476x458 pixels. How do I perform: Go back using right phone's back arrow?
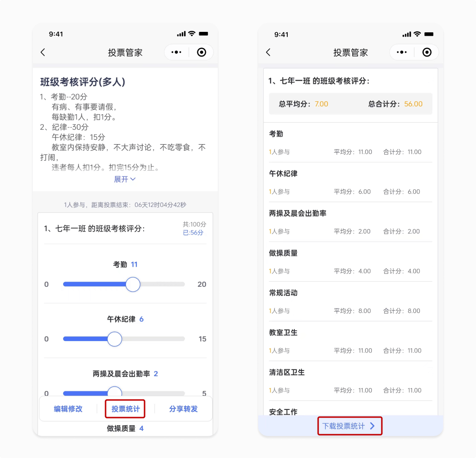click(x=268, y=52)
